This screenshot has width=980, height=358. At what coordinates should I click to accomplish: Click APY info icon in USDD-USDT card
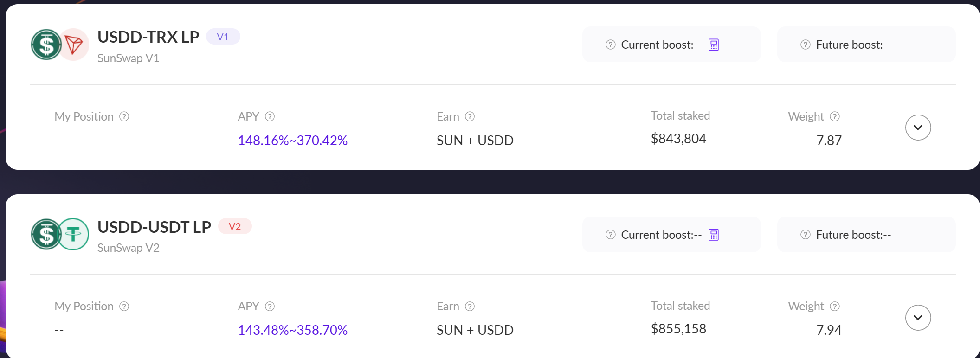(270, 307)
